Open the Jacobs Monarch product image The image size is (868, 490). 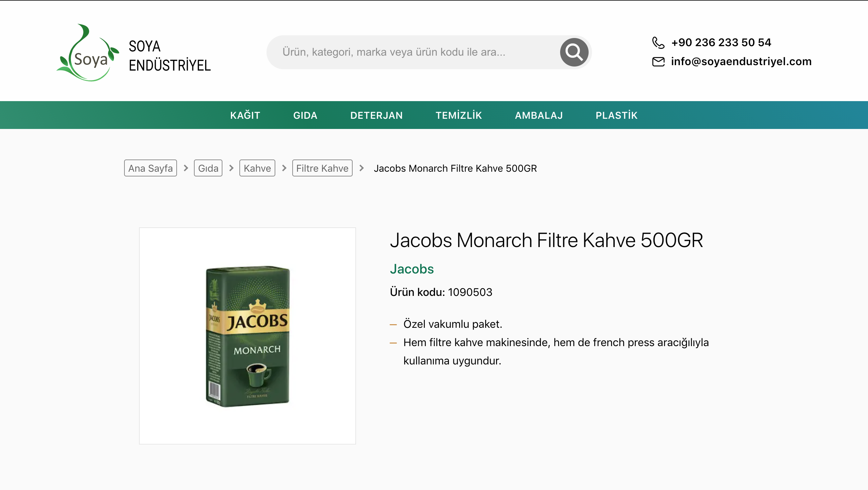(x=248, y=336)
